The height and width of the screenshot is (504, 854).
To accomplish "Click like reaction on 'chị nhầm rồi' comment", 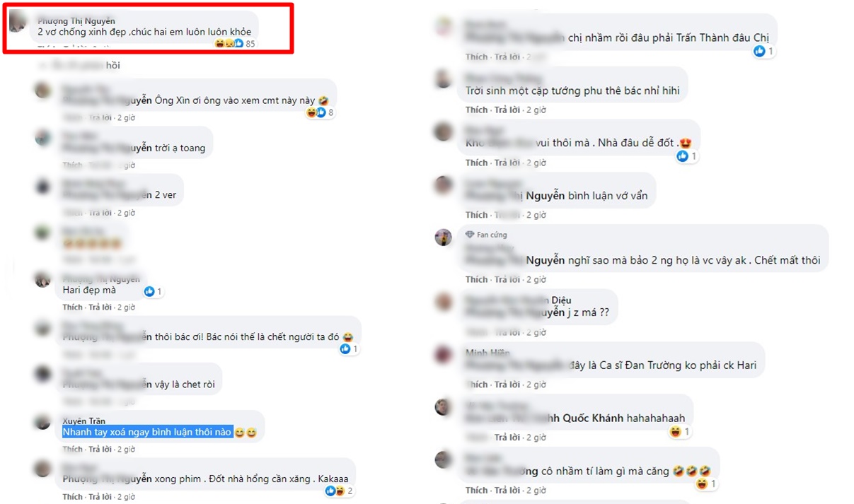I will point(760,51).
